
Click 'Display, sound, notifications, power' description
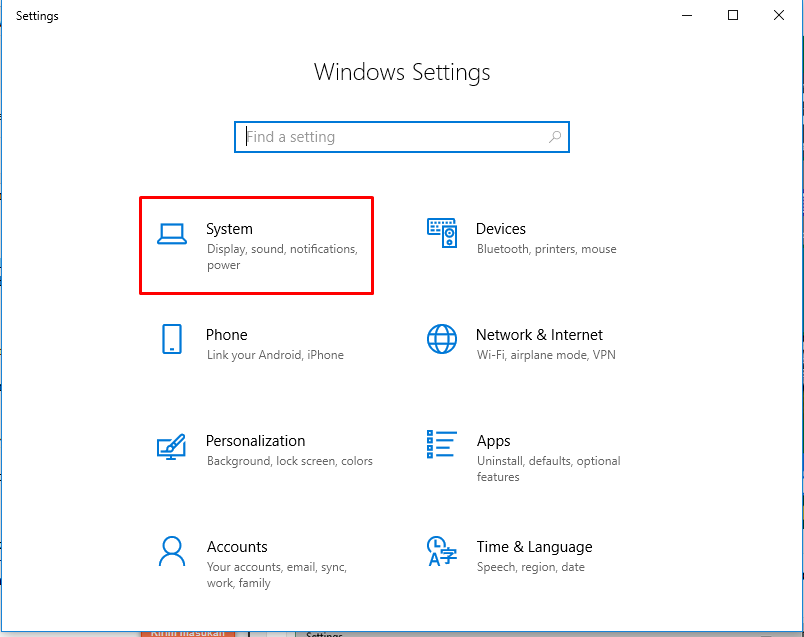[283, 257]
